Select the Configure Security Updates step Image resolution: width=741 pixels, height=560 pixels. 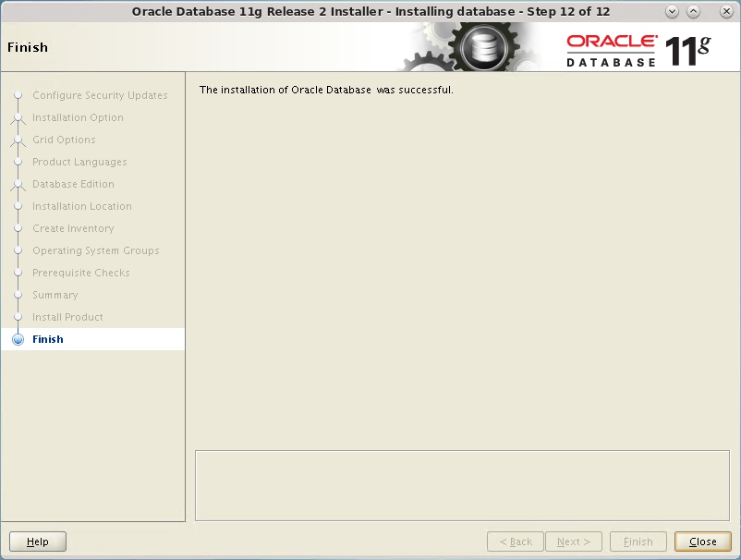pos(100,95)
